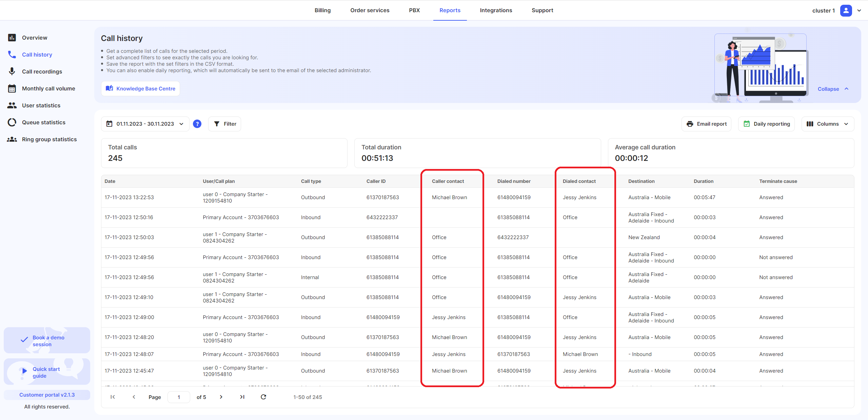Open Monthly call volume in the sidebar

48,88
